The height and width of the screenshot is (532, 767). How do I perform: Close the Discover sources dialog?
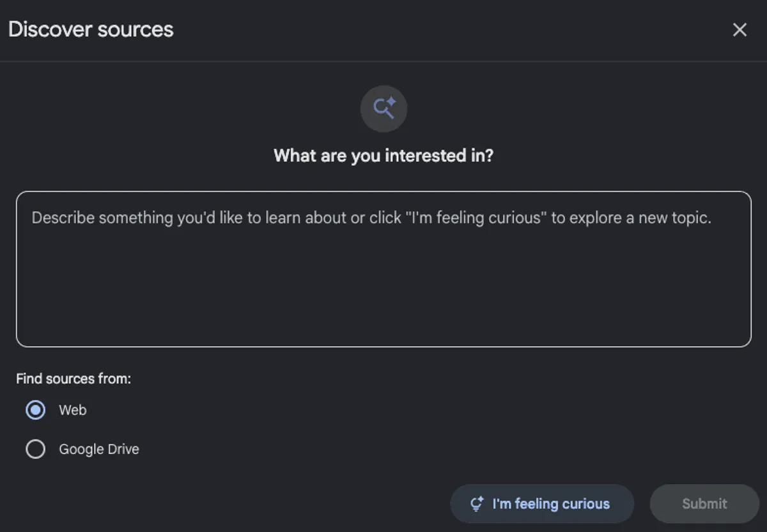point(740,30)
